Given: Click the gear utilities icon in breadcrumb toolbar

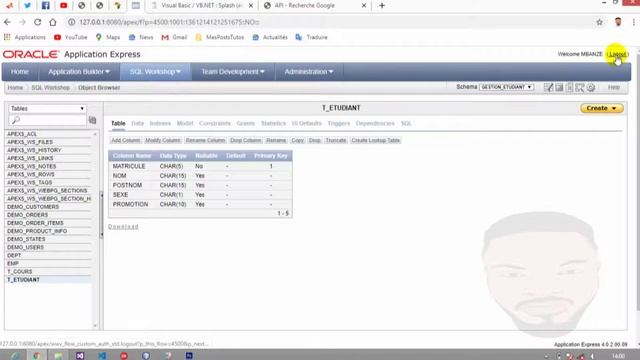Looking at the screenshot, I should point(591,87).
